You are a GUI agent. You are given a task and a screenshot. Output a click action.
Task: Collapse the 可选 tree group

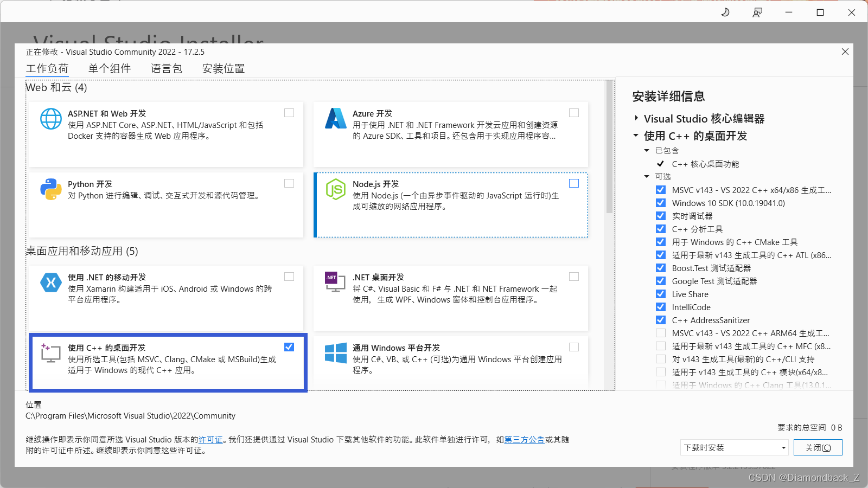coord(647,177)
